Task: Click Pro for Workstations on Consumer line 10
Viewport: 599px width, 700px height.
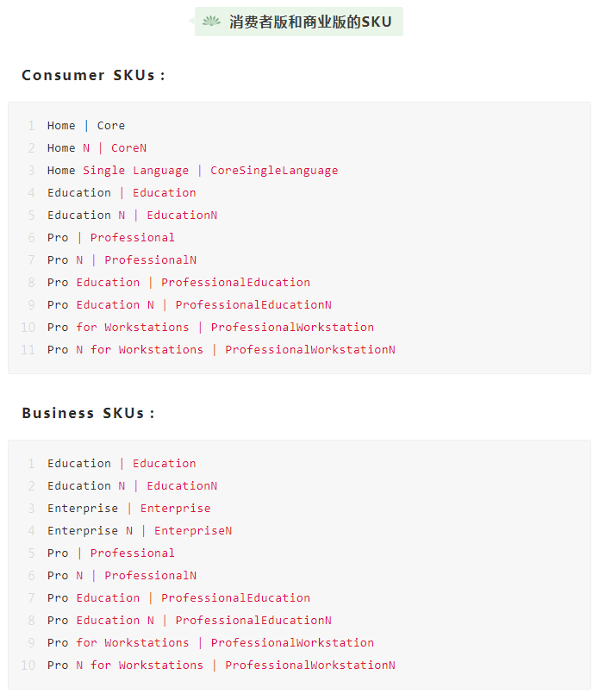Action: 118,328
